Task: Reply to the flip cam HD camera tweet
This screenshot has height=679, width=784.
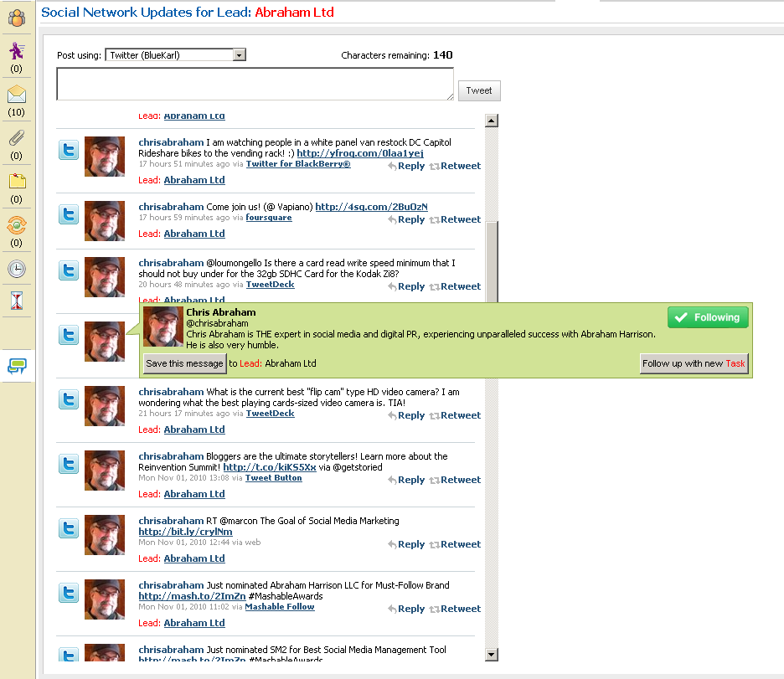Action: pos(406,415)
